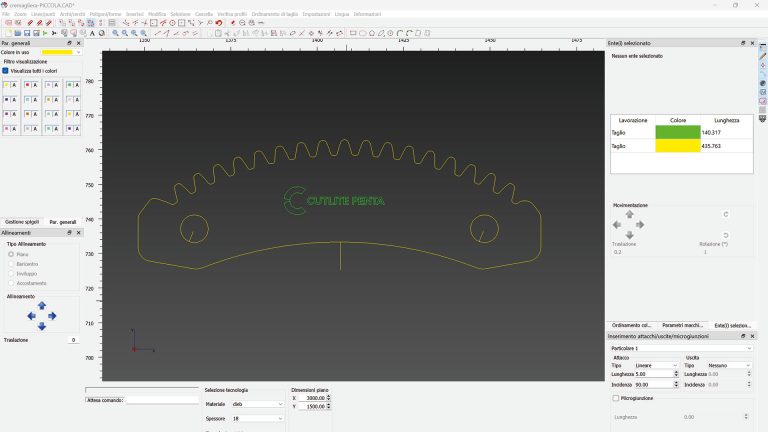Screen dimensions: 768x432
Task: Select the Polygon shape tool
Action: pyautogui.click(x=372, y=33)
